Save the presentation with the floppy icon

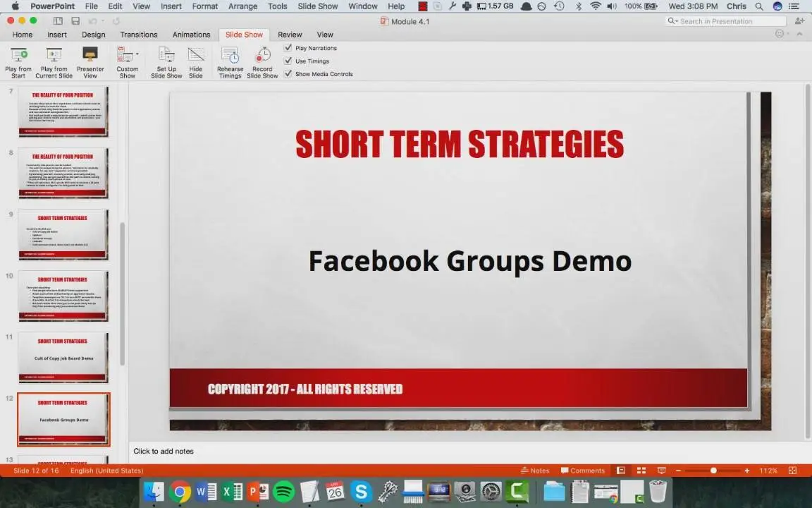coord(75,21)
